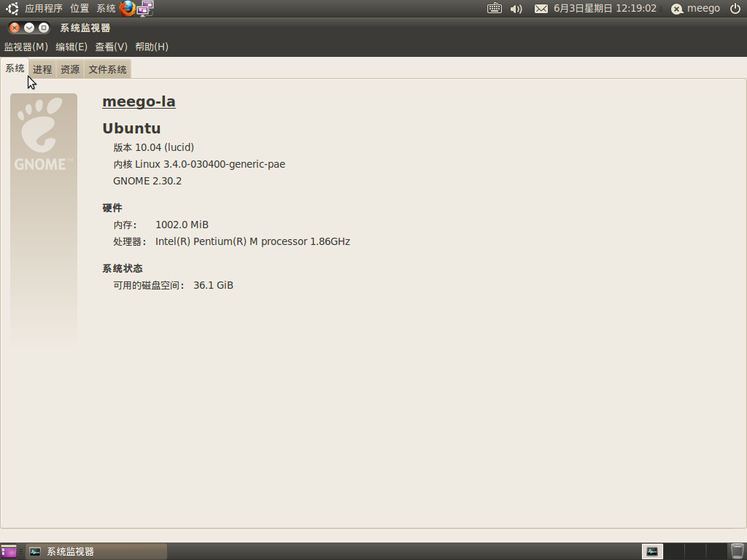Image resolution: width=747 pixels, height=560 pixels.
Task: Close the 系统监视器 window
Action: coord(15,28)
